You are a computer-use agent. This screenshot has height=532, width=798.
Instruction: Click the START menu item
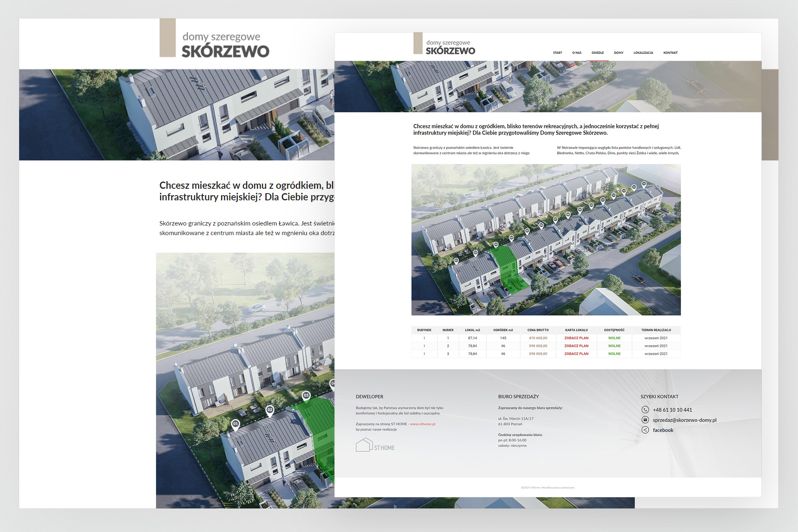pos(557,53)
